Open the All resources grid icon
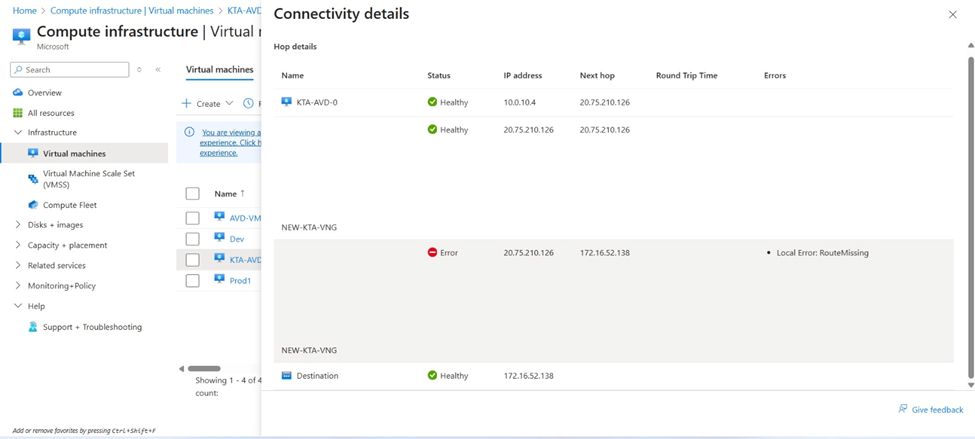This screenshot has width=975, height=439. point(17,113)
